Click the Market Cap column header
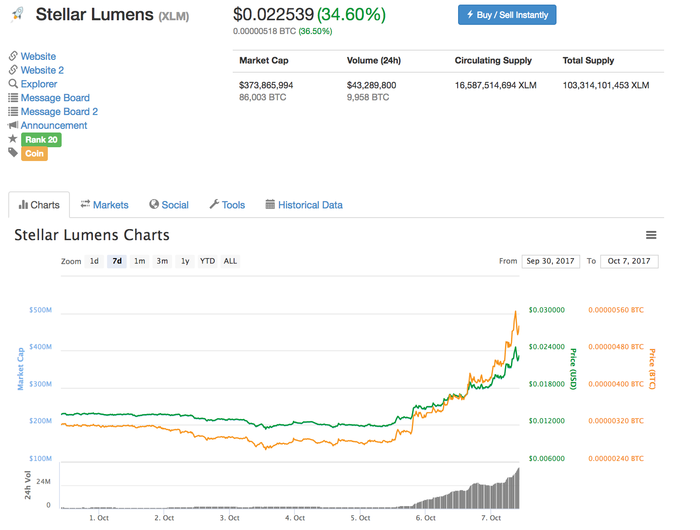The image size is (700, 530). click(x=264, y=60)
